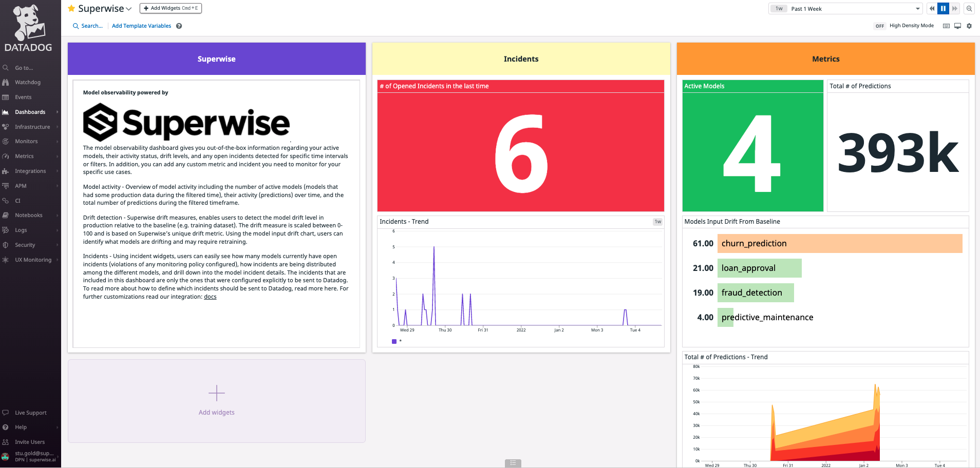Image resolution: width=980 pixels, height=468 pixels.
Task: Toggle High Density Mode OFF switch
Action: (880, 26)
